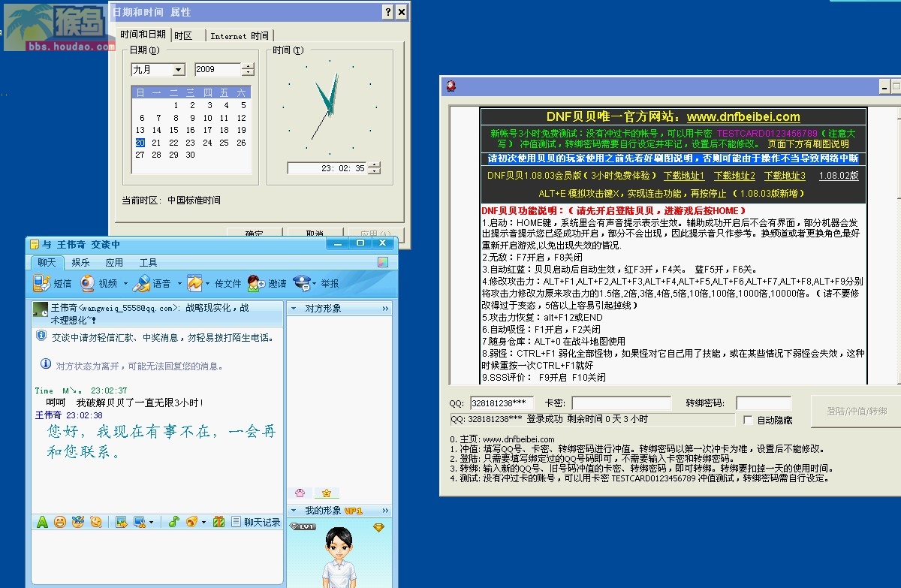Start a video call with webcam icon
The width and height of the screenshot is (901, 588).
88,283
